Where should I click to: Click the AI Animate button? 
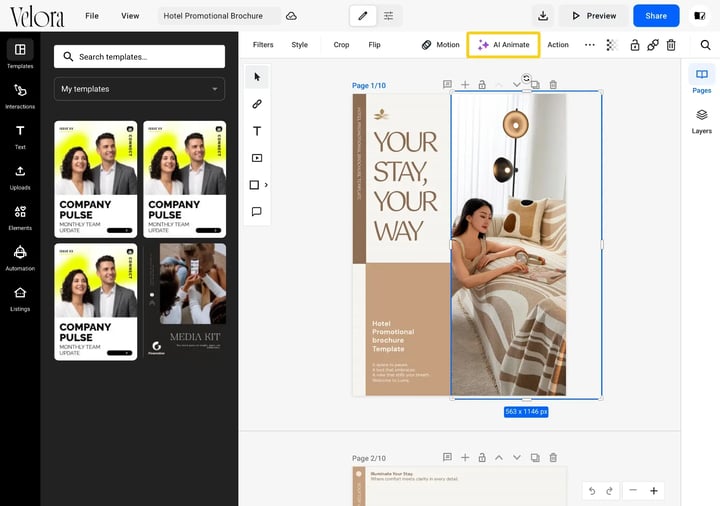(x=503, y=45)
